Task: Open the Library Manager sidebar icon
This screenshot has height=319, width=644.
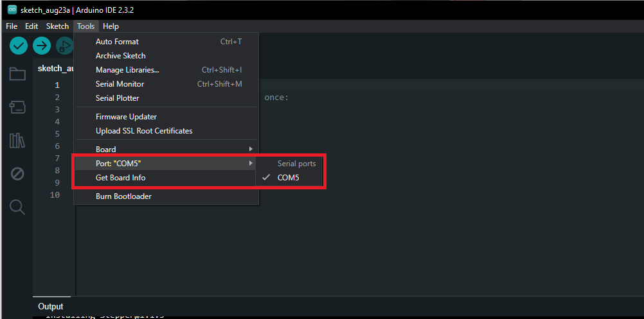Action: pyautogui.click(x=17, y=141)
